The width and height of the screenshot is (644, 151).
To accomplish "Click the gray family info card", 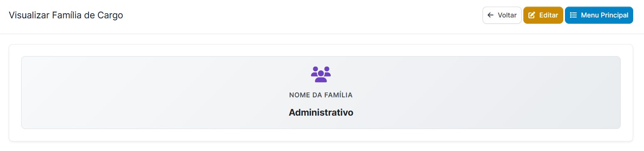I will [x=321, y=92].
